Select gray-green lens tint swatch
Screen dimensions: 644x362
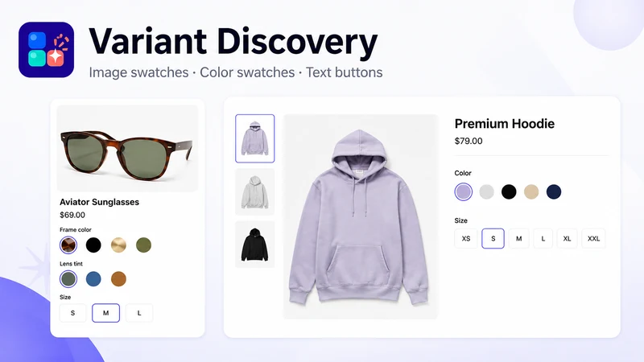(x=68, y=279)
